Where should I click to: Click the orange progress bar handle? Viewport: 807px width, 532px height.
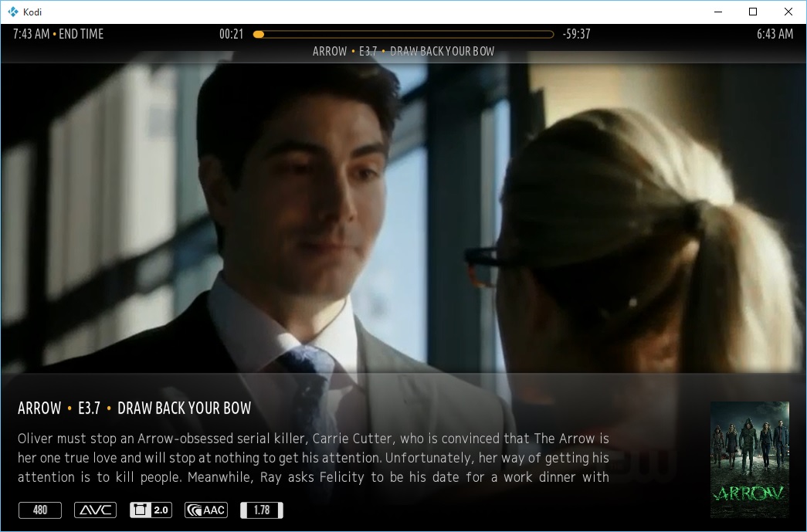(x=259, y=35)
